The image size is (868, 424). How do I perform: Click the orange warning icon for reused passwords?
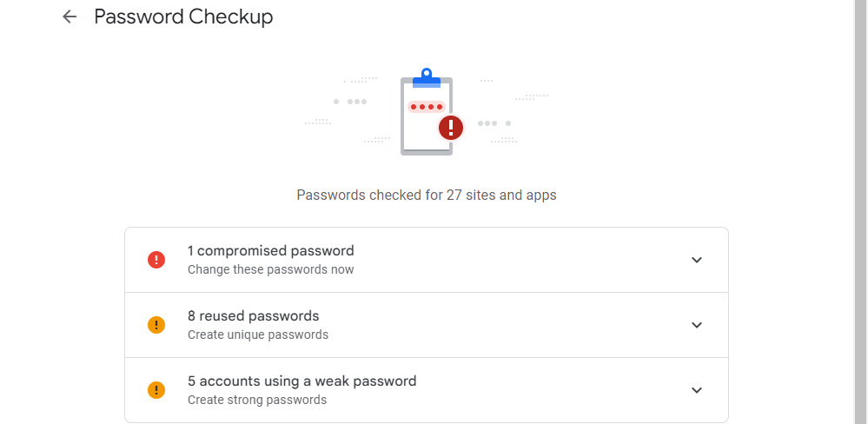click(156, 325)
